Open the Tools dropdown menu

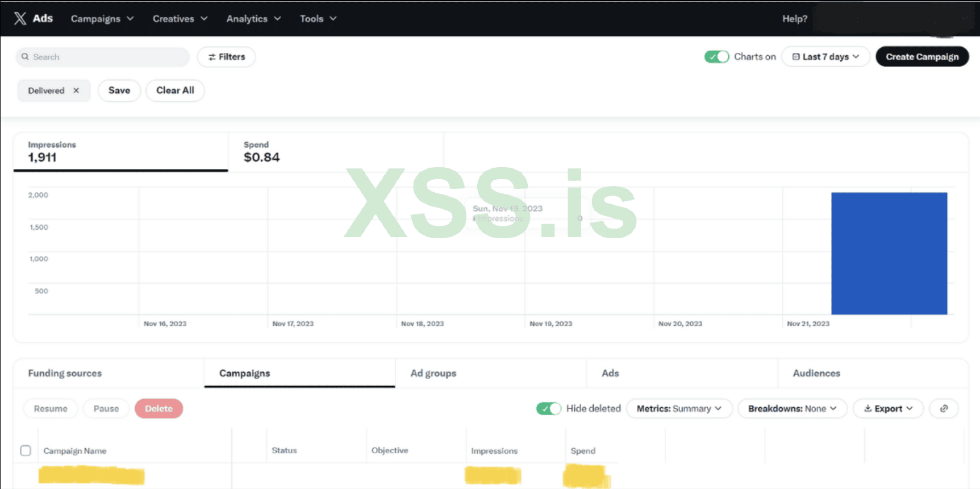pyautogui.click(x=318, y=19)
